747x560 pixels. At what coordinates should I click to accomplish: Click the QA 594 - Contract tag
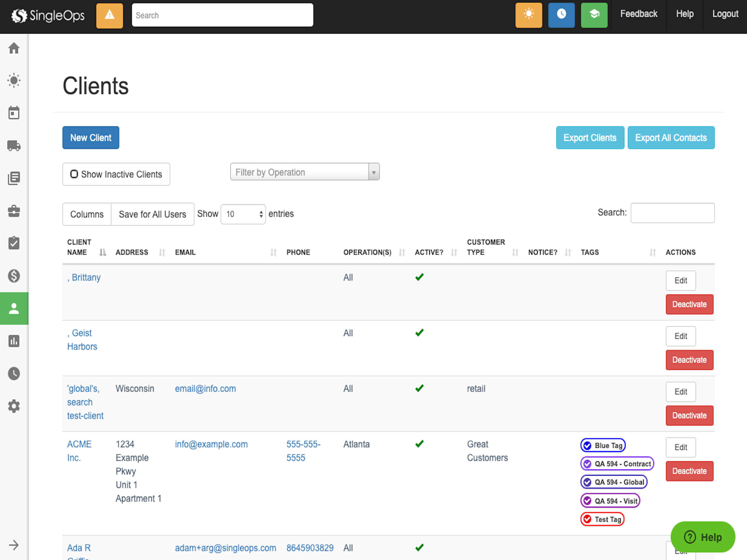pos(617,464)
